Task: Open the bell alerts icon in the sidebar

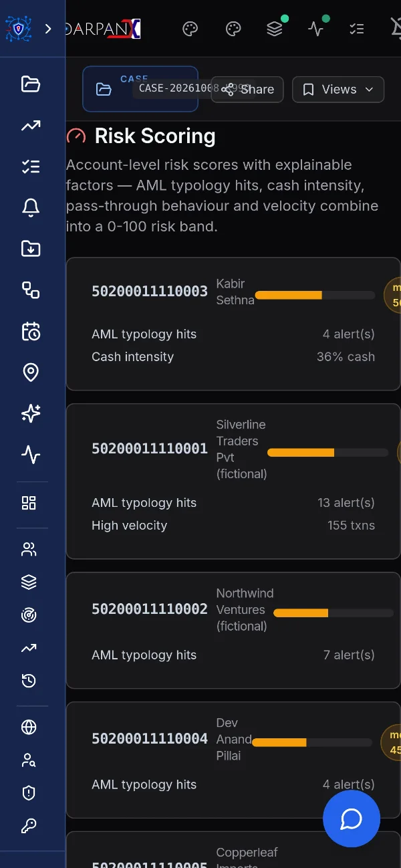Action: click(31, 208)
